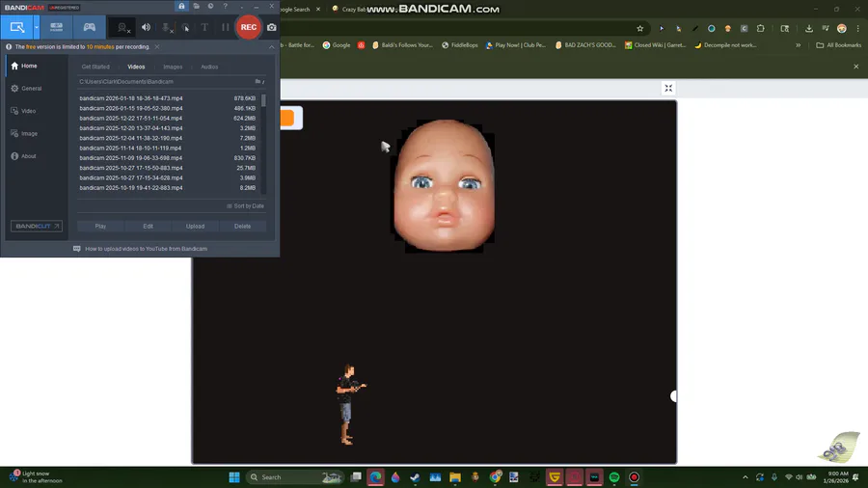This screenshot has height=488, width=868.
Task: Open the Sort by Date dropdown
Action: coord(245,206)
